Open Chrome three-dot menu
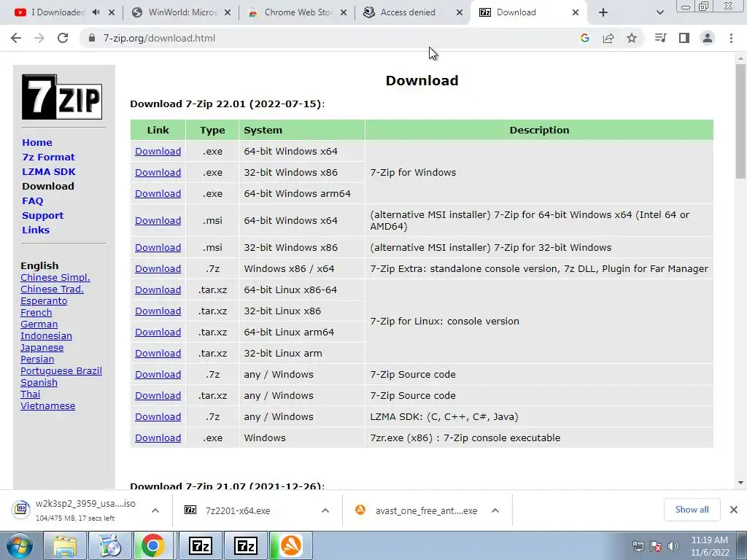 point(731,38)
